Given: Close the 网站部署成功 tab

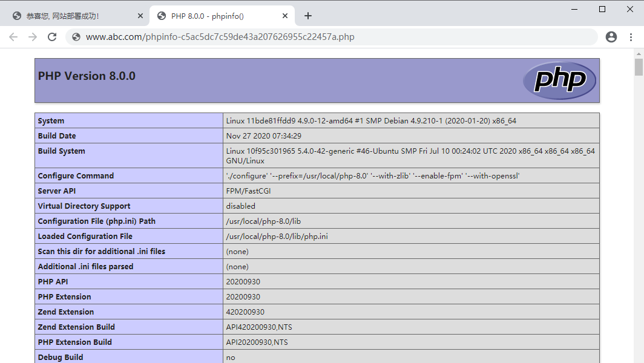Looking at the screenshot, I should click(x=140, y=16).
